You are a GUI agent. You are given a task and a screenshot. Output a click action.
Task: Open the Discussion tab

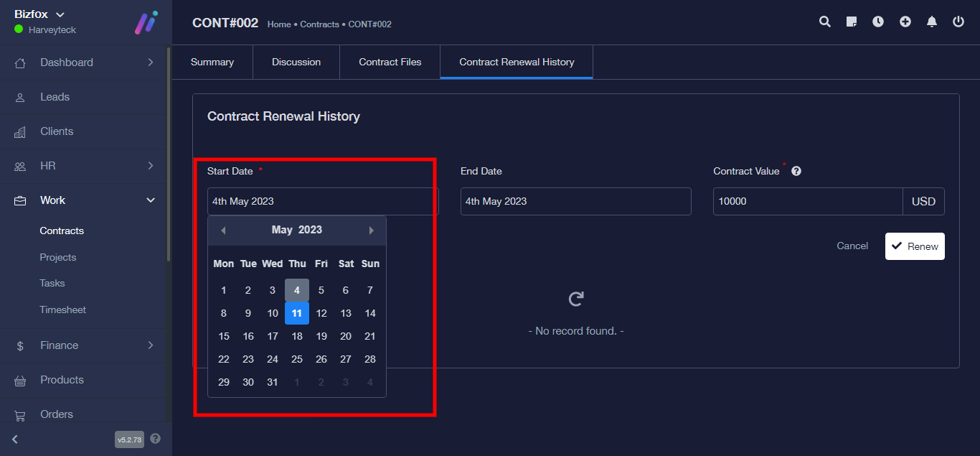[x=296, y=62]
